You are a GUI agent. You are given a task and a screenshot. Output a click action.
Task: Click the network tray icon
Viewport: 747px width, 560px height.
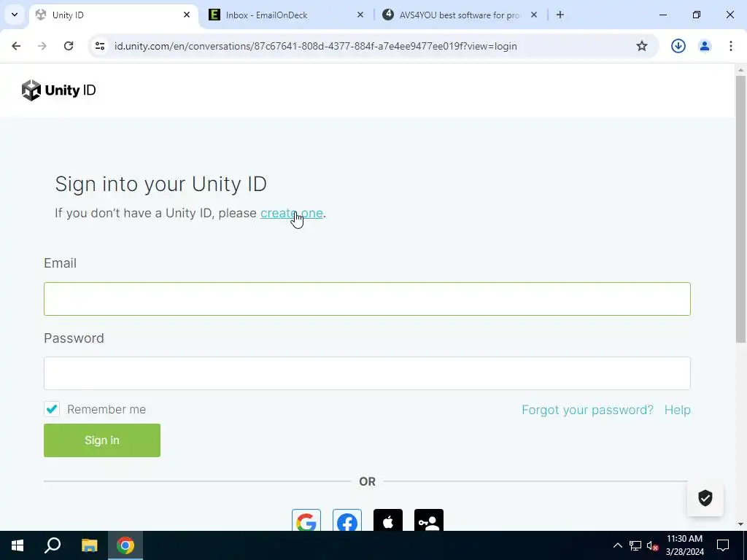pyautogui.click(x=635, y=545)
